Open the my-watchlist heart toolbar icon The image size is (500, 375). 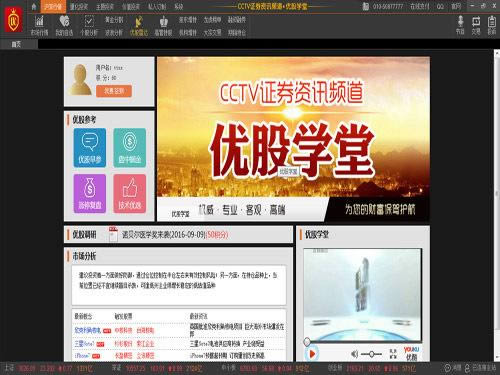pos(64,21)
